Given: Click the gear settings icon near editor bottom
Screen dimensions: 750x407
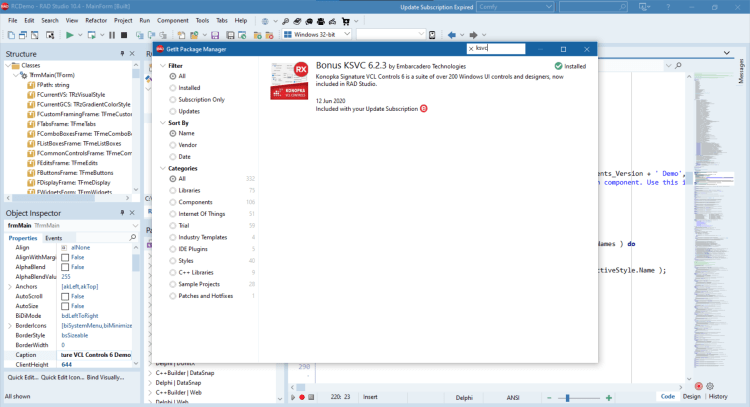Looking at the screenshot, I should [x=710, y=386].
